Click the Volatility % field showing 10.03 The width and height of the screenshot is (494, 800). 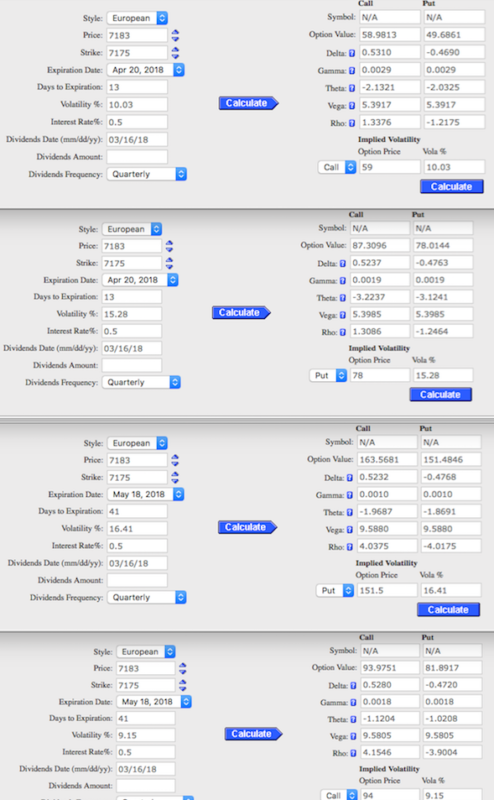coord(137,105)
